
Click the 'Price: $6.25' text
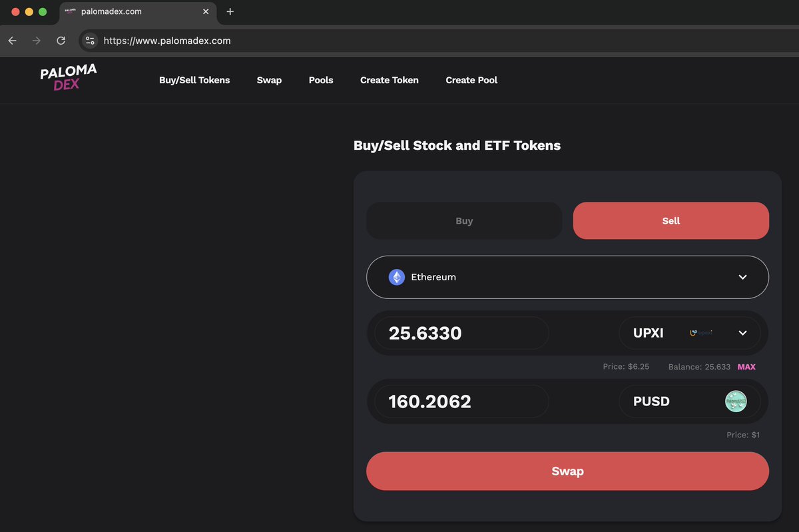tap(626, 367)
